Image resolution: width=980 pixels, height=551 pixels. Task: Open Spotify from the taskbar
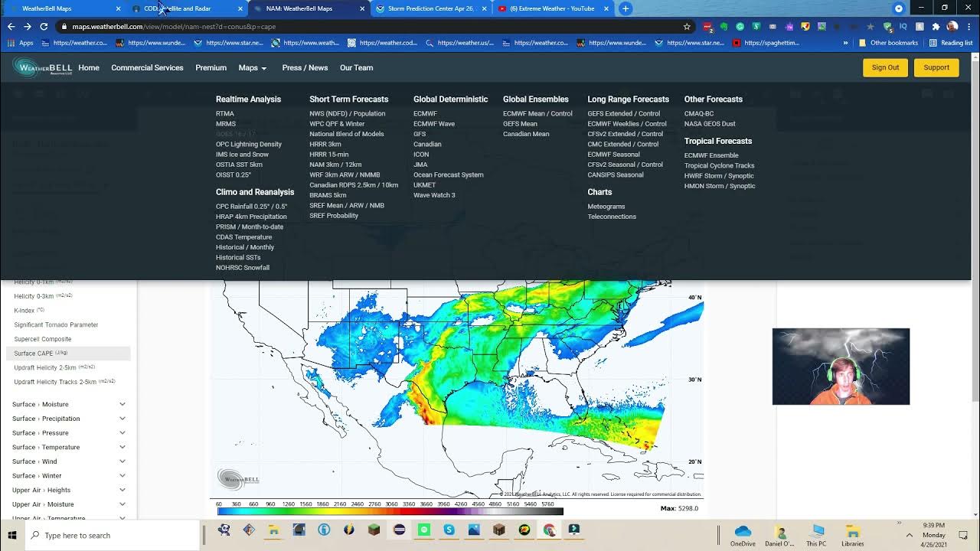pyautogui.click(x=424, y=530)
